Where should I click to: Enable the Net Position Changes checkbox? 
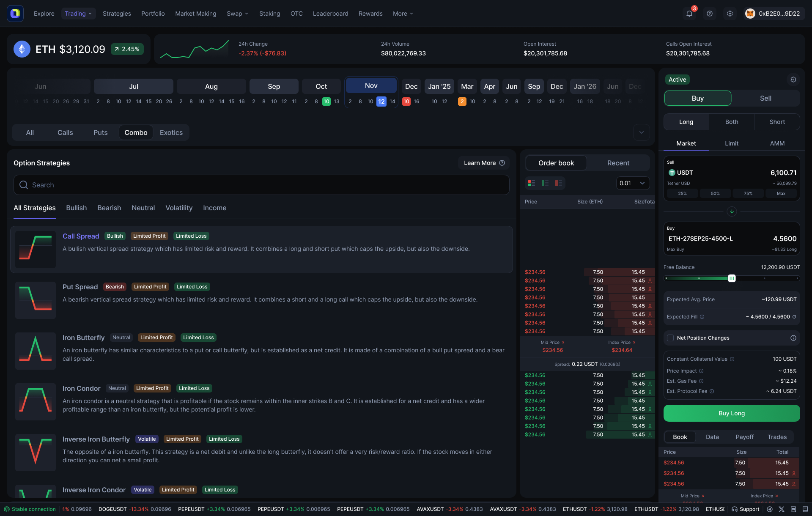(x=670, y=338)
